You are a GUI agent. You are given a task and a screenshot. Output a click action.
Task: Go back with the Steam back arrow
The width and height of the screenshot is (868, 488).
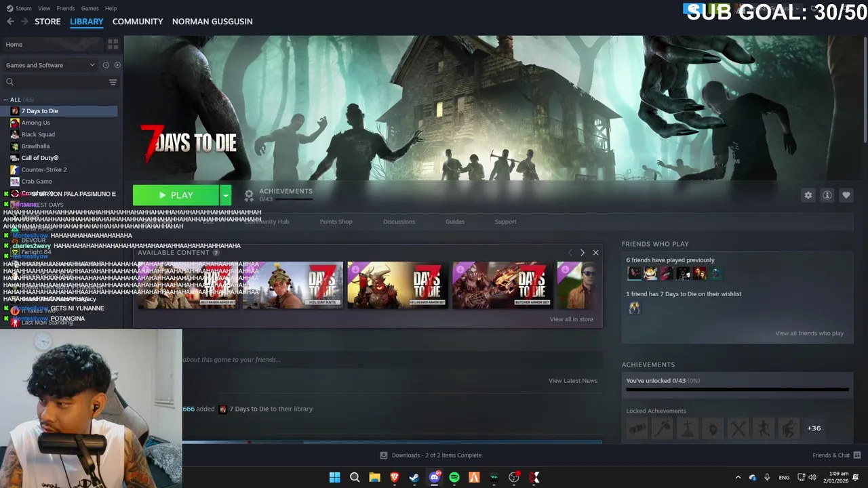coord(10,22)
